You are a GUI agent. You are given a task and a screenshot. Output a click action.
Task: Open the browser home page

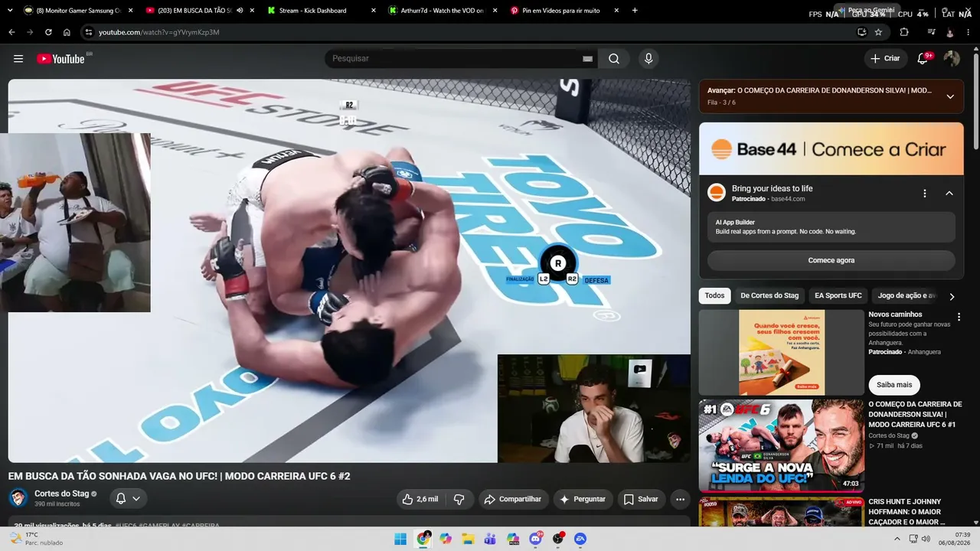pos(67,32)
